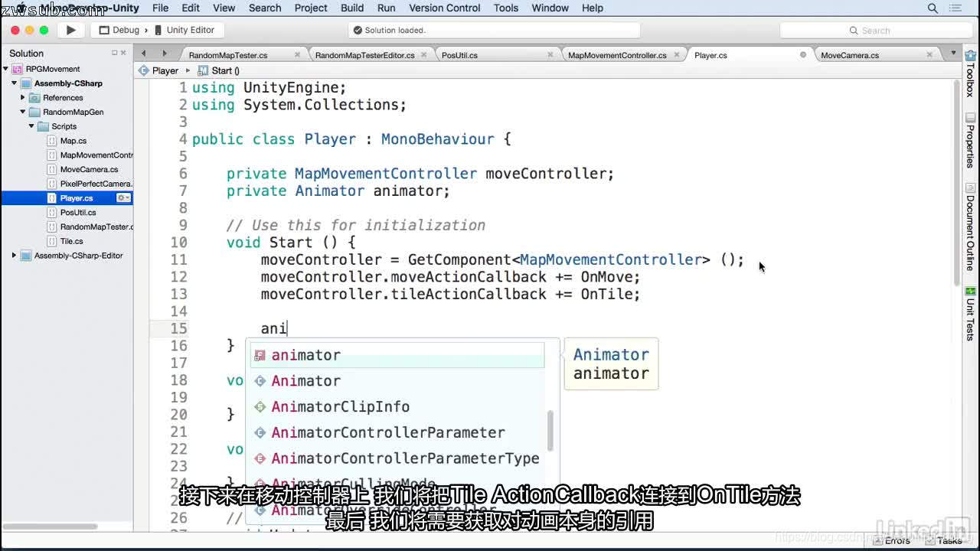Viewport: 980px width, 551px height.
Task: Choose AnimatorControllerParameter completion item
Action: [x=397, y=433]
